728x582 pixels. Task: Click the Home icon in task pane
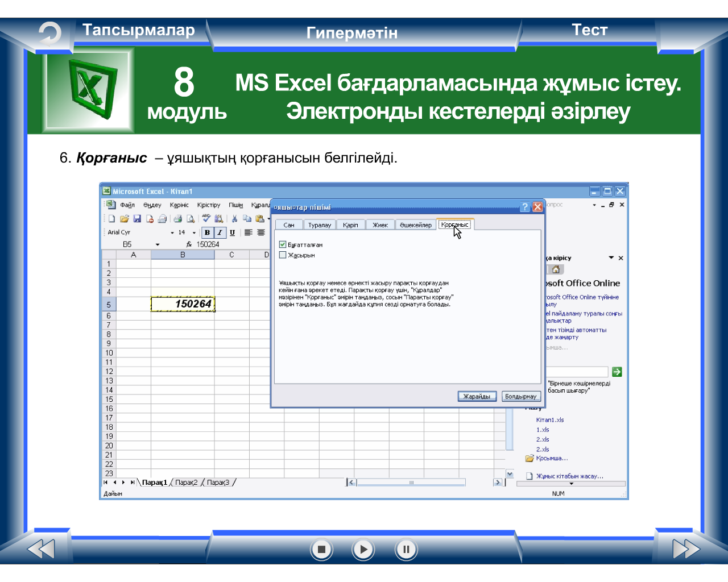556,269
